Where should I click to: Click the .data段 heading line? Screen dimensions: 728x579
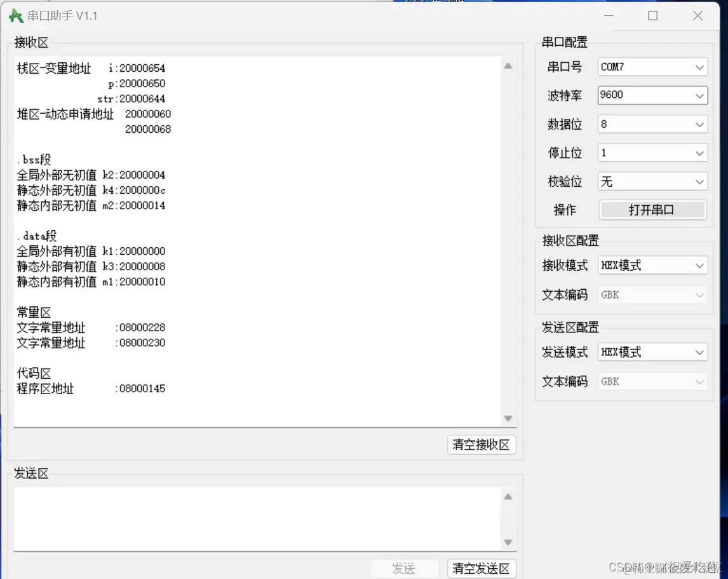click(37, 236)
